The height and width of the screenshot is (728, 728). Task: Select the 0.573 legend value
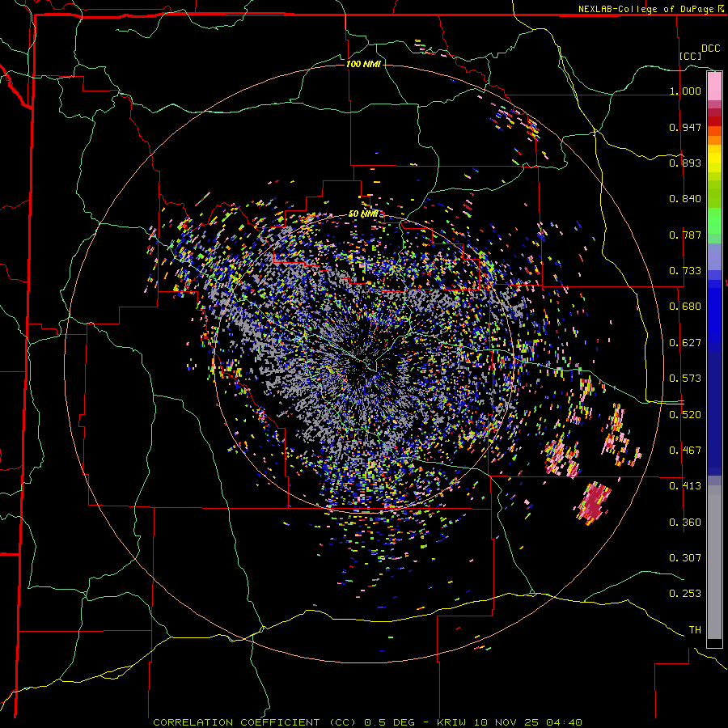click(x=685, y=379)
